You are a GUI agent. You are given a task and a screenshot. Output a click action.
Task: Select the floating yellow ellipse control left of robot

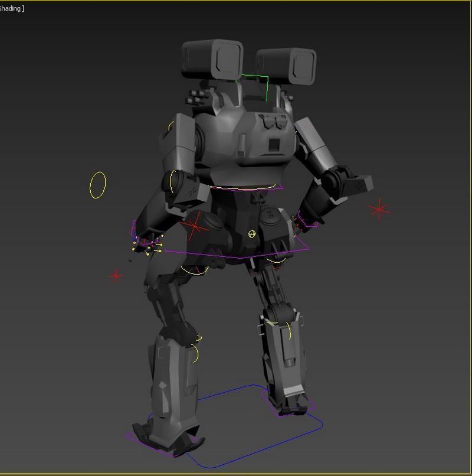(x=98, y=185)
